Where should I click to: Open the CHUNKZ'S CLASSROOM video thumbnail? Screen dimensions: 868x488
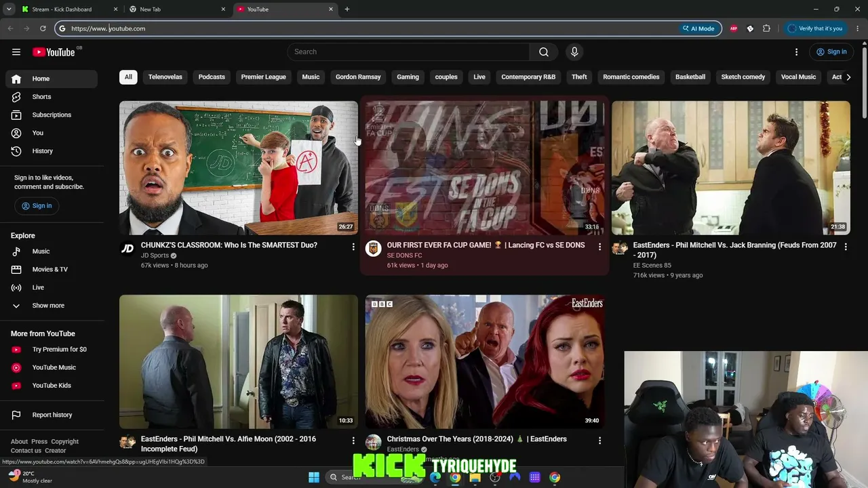coord(239,168)
